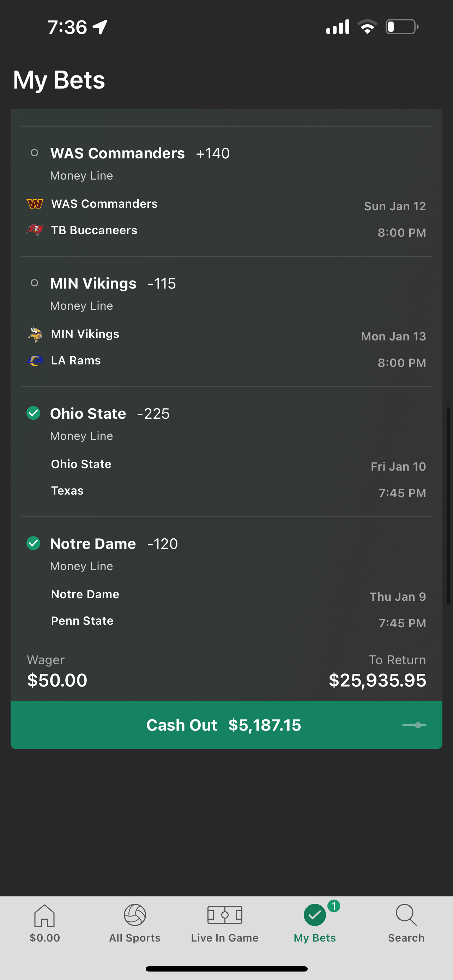Tap the To Return amount $25,935.95
Screen dimensions: 453x980
coord(377,680)
